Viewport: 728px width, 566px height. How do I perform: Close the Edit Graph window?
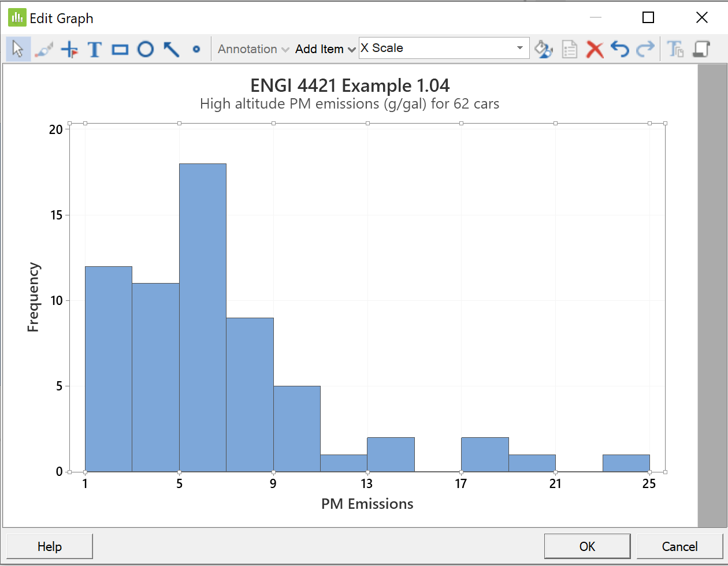click(x=702, y=18)
